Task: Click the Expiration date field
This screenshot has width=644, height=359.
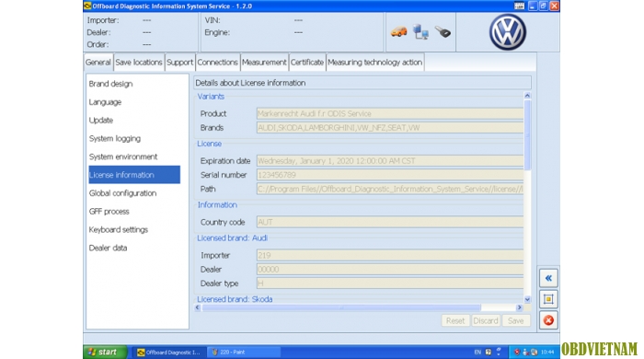Action: (x=390, y=161)
